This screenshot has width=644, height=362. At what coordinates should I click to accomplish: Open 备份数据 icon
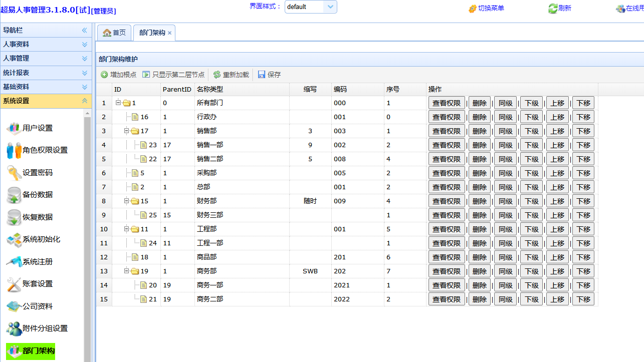point(14,195)
